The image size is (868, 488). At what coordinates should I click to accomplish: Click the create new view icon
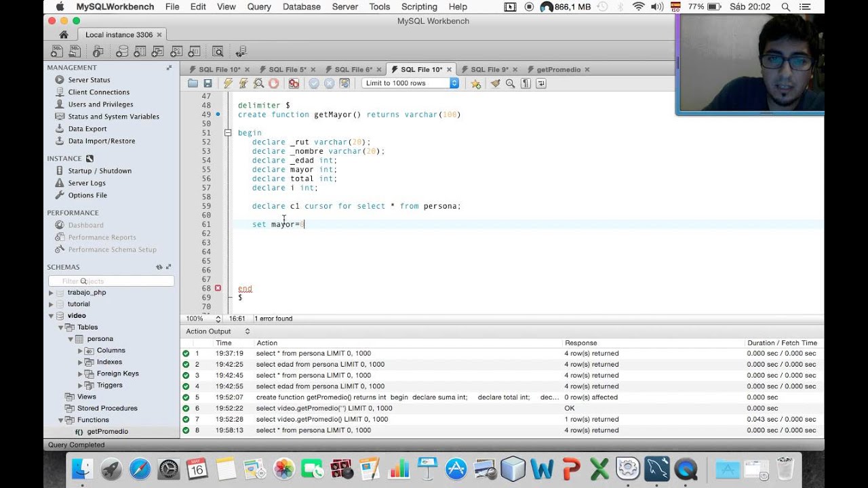(x=158, y=52)
